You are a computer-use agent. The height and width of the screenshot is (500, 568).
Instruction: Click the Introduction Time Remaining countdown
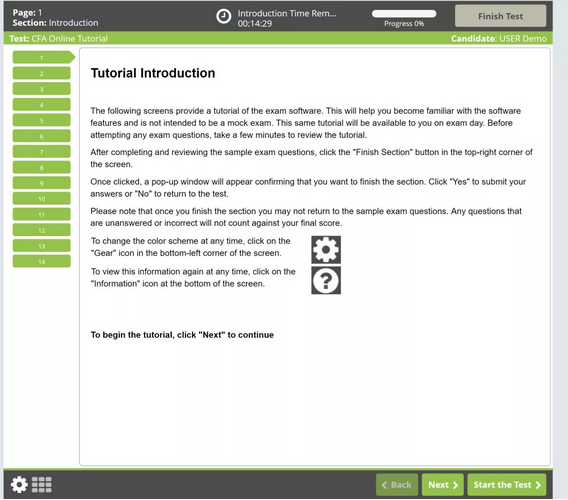[287, 18]
